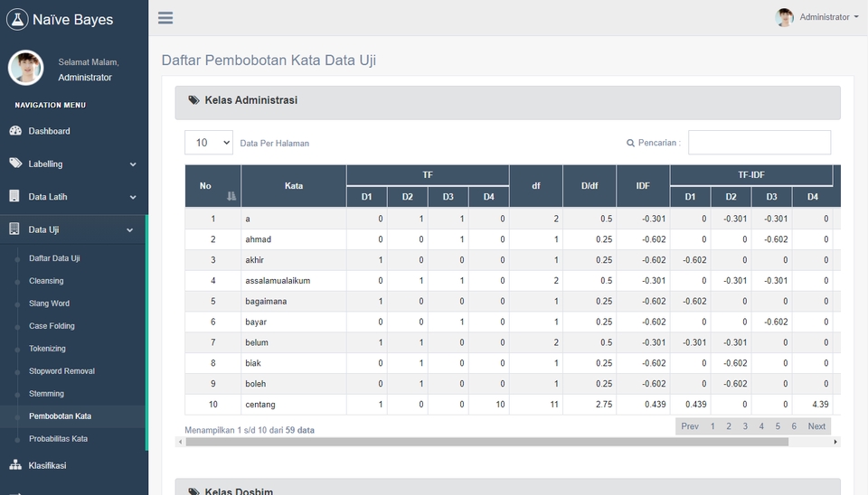The image size is (868, 495).
Task: Open the Klasifikasi menu item
Action: point(47,466)
